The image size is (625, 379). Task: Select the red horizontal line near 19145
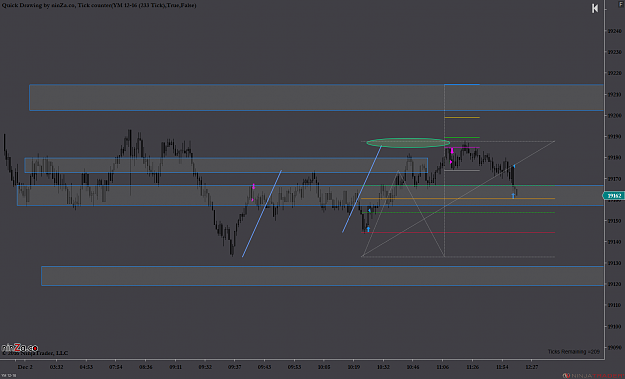pos(458,233)
